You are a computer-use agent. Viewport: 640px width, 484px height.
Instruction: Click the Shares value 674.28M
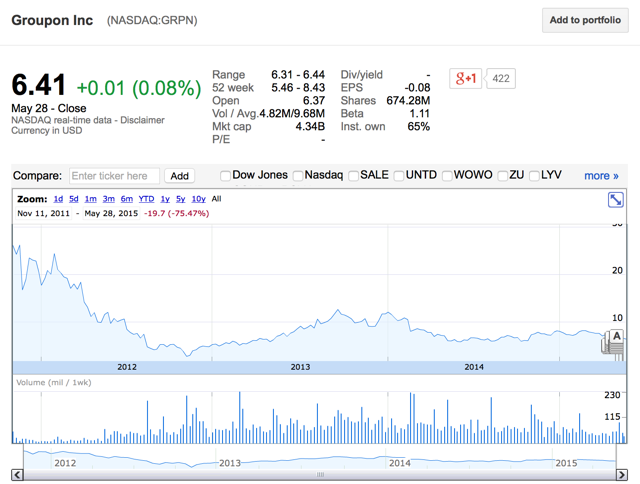[408, 100]
